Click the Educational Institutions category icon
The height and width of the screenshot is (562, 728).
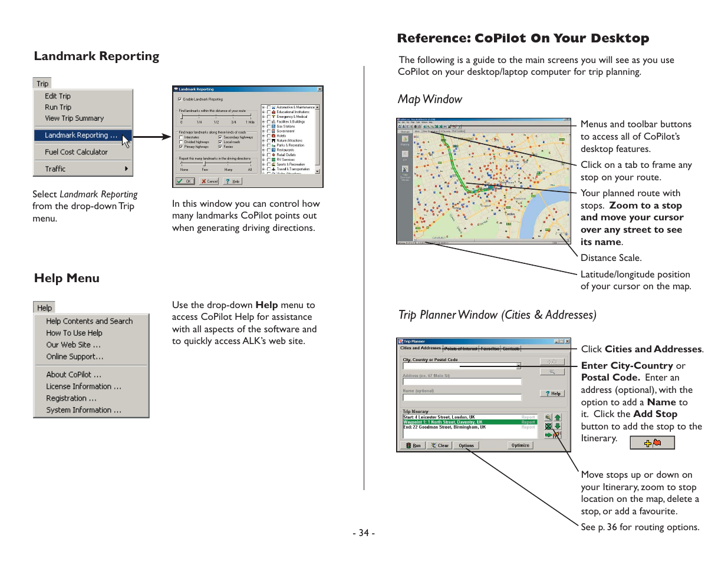coord(274,112)
